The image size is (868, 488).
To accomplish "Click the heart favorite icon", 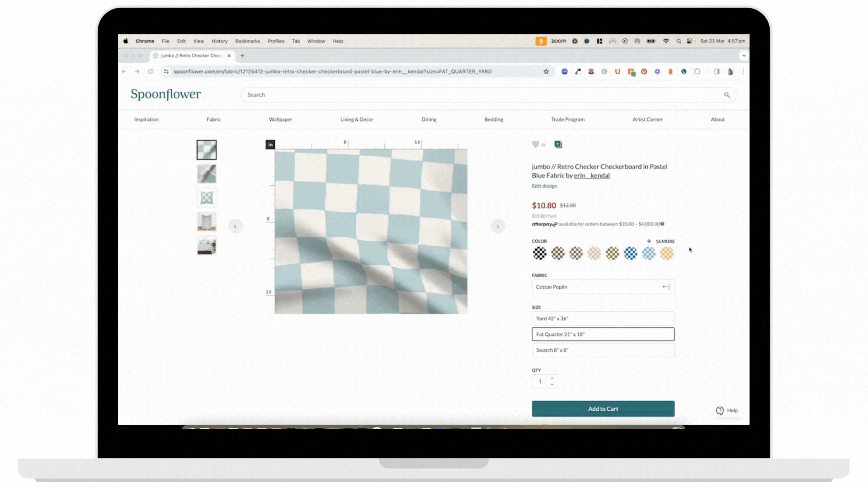I will tap(535, 145).
